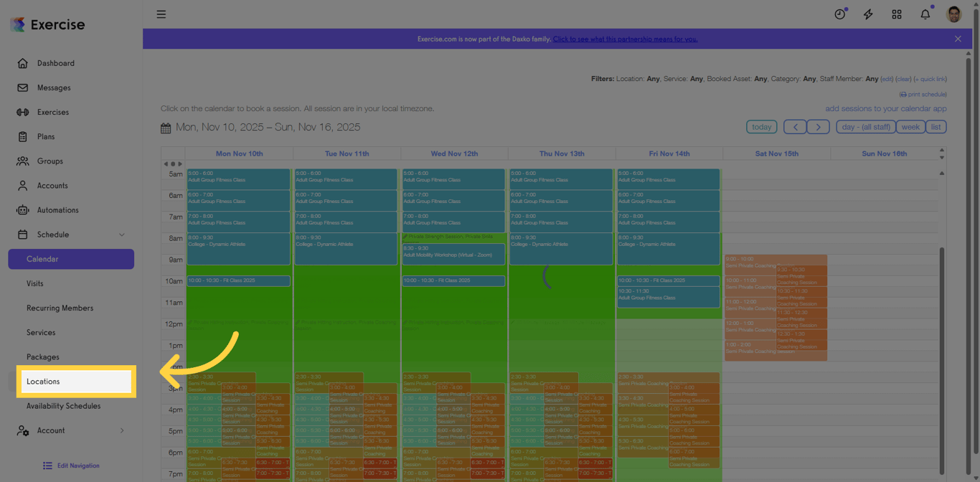Open the apps grid icon
The image size is (980, 482).
click(897, 14)
